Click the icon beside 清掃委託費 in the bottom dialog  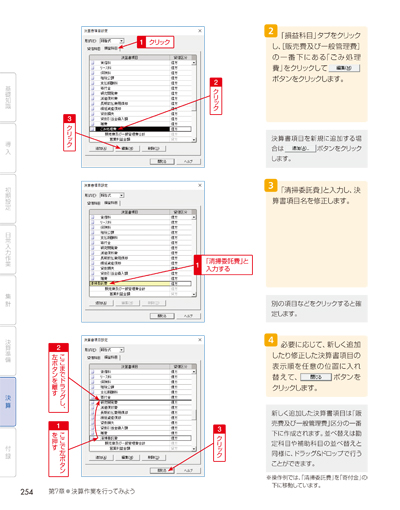(x=93, y=438)
